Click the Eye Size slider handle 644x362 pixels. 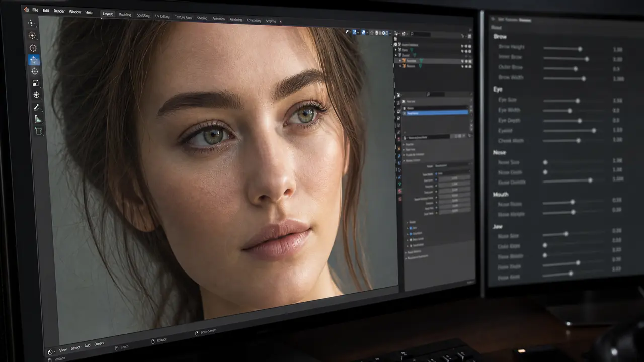[578, 101]
